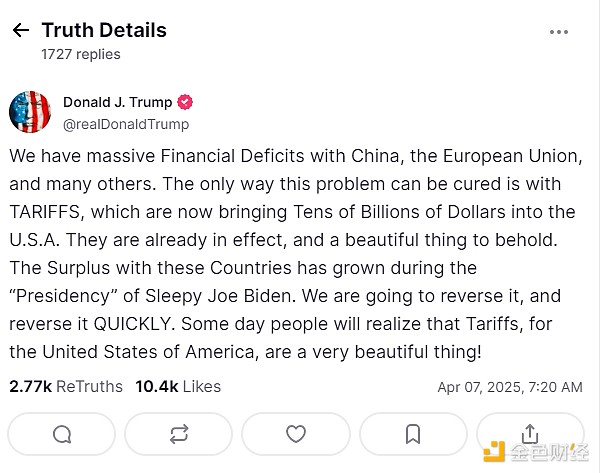Screen dimensions: 600x473
Task: Like the post with the heart icon
Action: point(296,434)
